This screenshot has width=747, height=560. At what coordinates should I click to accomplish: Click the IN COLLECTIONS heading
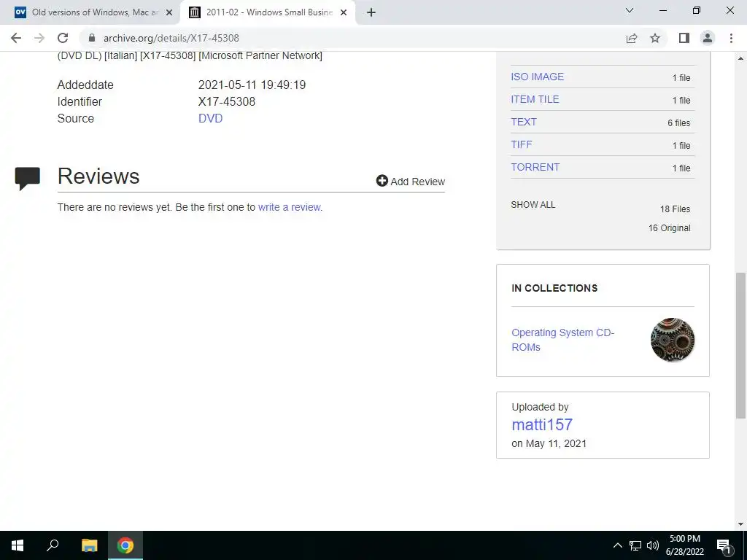click(x=554, y=288)
